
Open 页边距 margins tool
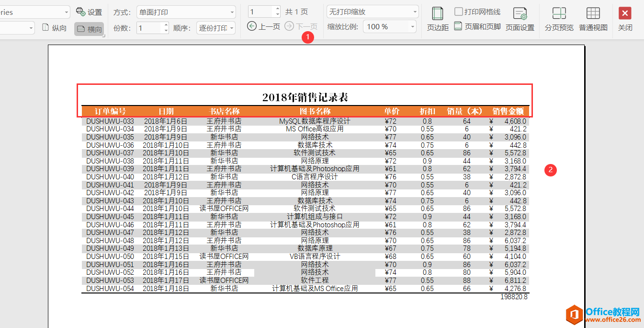438,19
